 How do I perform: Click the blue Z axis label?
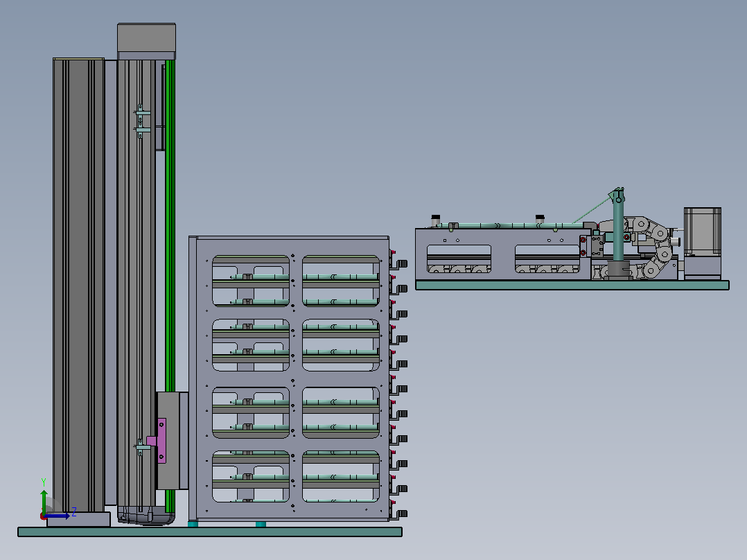pyautogui.click(x=74, y=513)
